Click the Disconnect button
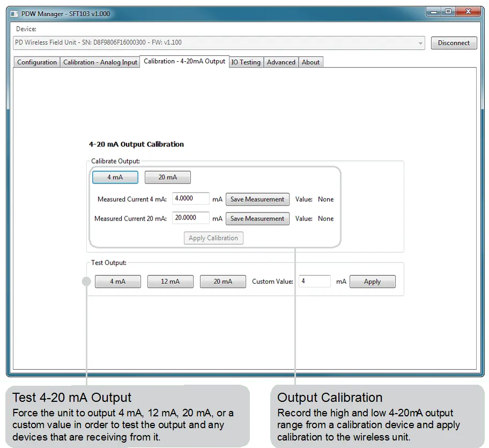Screen dimensions: 489x448 (x=454, y=43)
